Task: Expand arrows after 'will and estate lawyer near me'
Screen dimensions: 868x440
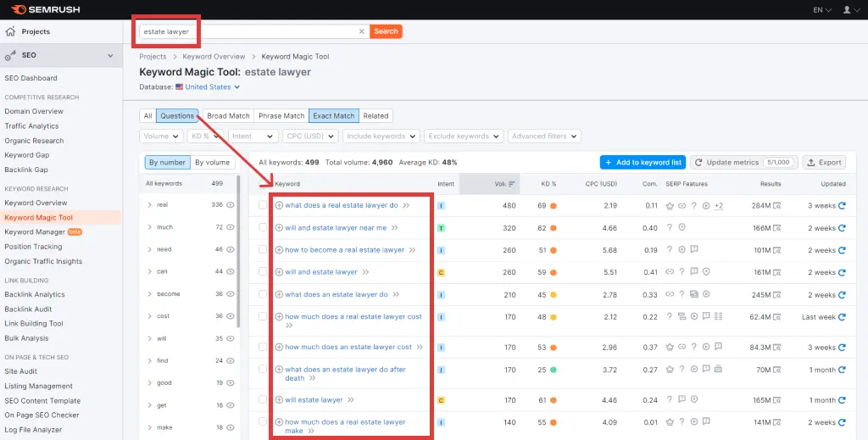Action: pyautogui.click(x=395, y=227)
